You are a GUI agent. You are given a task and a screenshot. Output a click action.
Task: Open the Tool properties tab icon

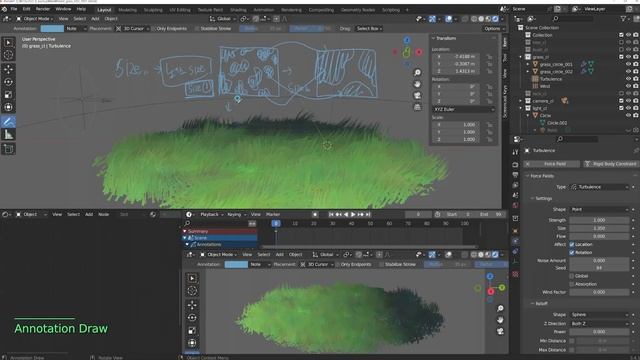pos(516,152)
